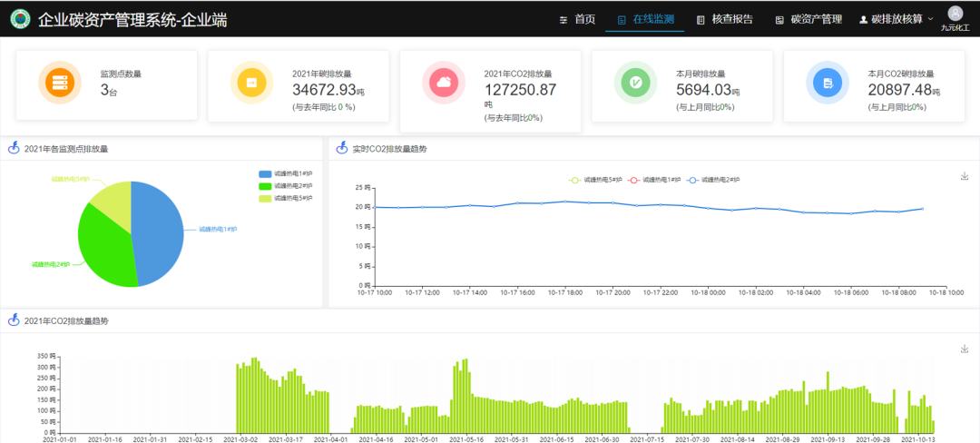The image size is (980, 443).
Task: Expand the 碳排放核算 dropdown menu
Action: 897,19
